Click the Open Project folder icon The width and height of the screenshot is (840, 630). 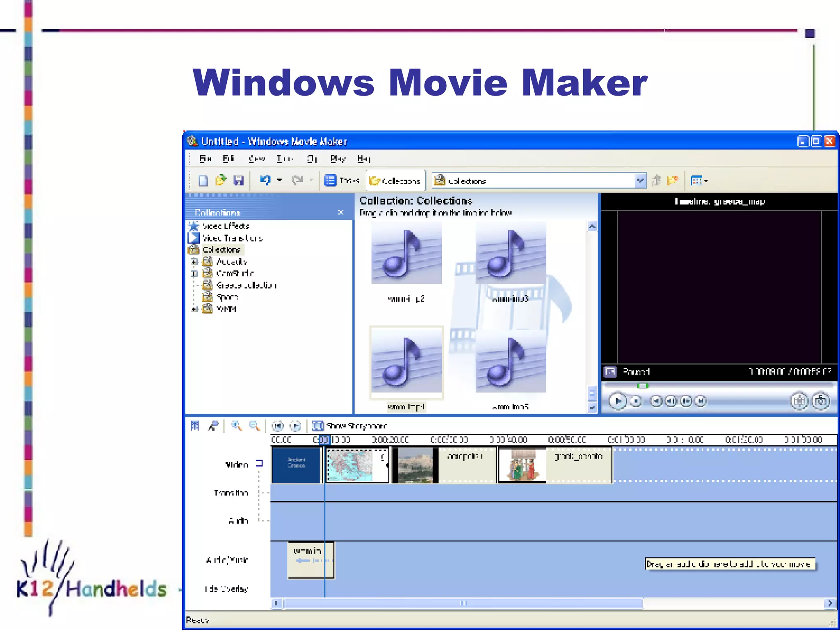(x=221, y=180)
